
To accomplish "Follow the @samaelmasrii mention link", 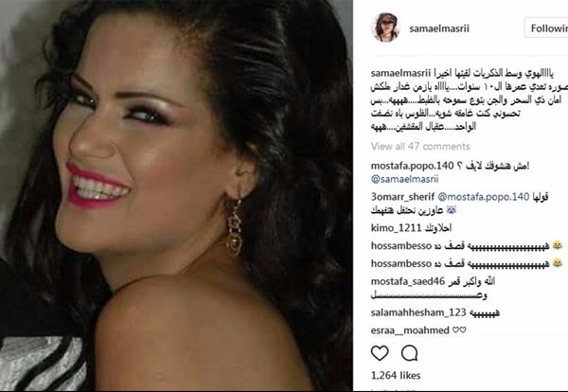I will [404, 179].
